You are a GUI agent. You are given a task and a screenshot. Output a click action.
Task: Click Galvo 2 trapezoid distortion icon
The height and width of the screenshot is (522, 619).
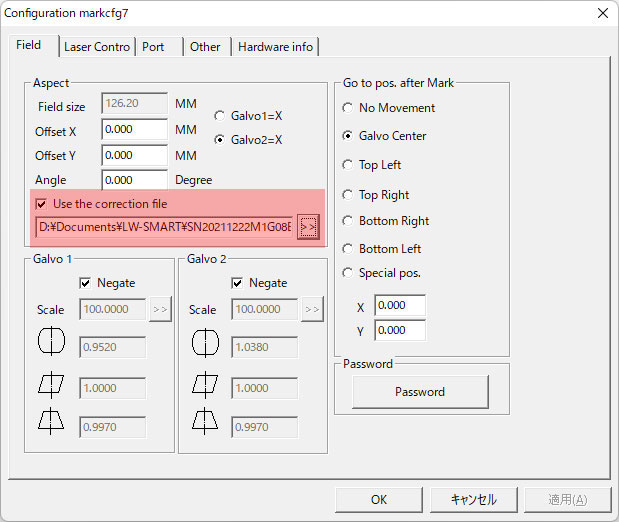204,421
